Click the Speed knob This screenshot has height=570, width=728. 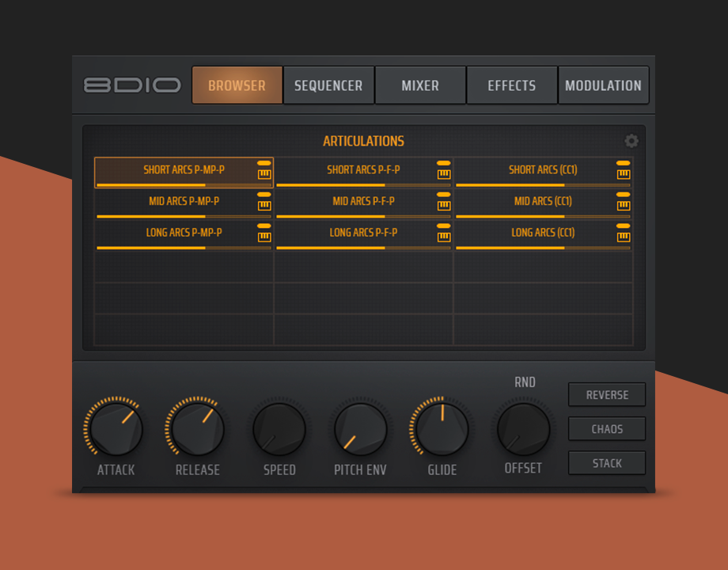click(279, 429)
